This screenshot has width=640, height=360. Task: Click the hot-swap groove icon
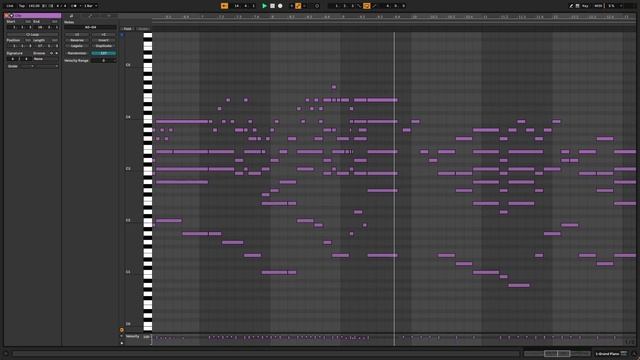[51, 53]
